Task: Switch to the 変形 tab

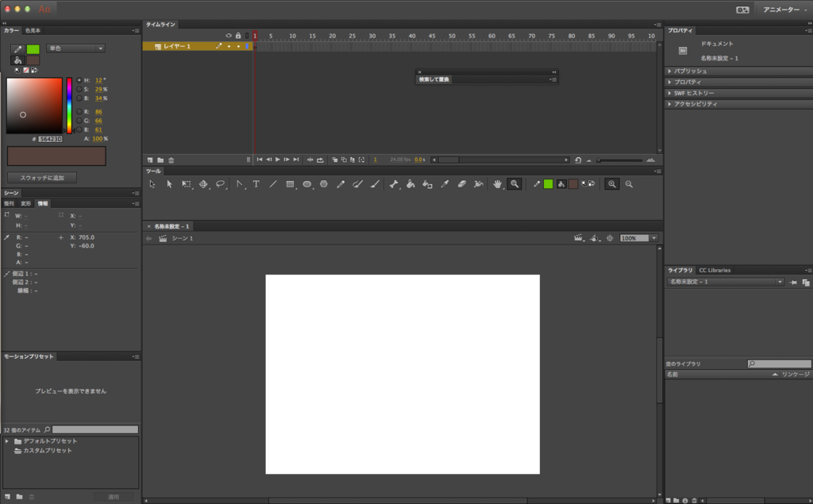Action: (x=26, y=204)
